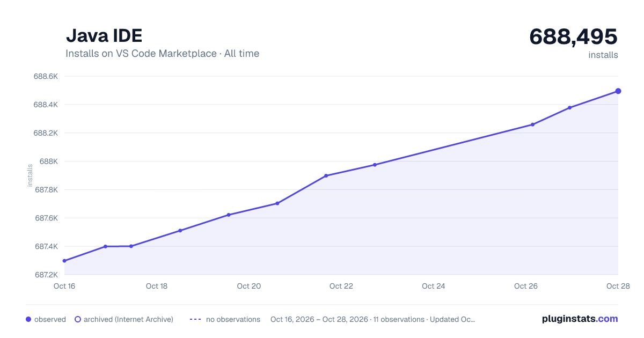Click the 'Installs on VS Code Marketplace · All time' subtitle
This screenshot has width=644, height=338.
point(162,54)
